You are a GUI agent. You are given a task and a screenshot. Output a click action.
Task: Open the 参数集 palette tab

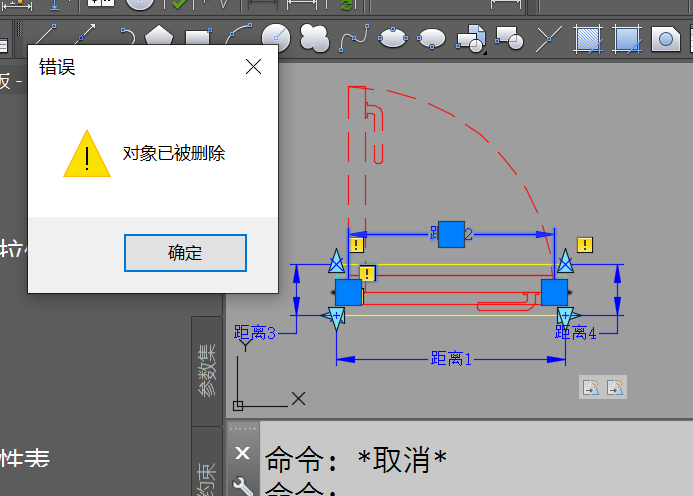(x=207, y=370)
